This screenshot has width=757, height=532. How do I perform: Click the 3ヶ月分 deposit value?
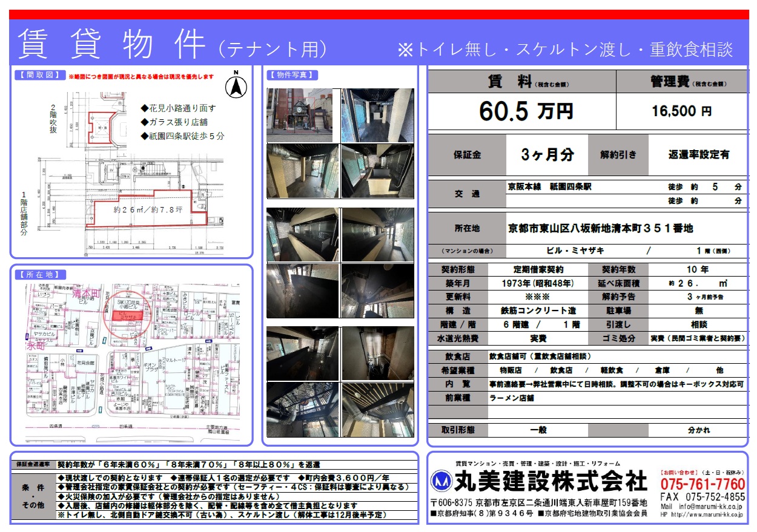pyautogui.click(x=547, y=155)
